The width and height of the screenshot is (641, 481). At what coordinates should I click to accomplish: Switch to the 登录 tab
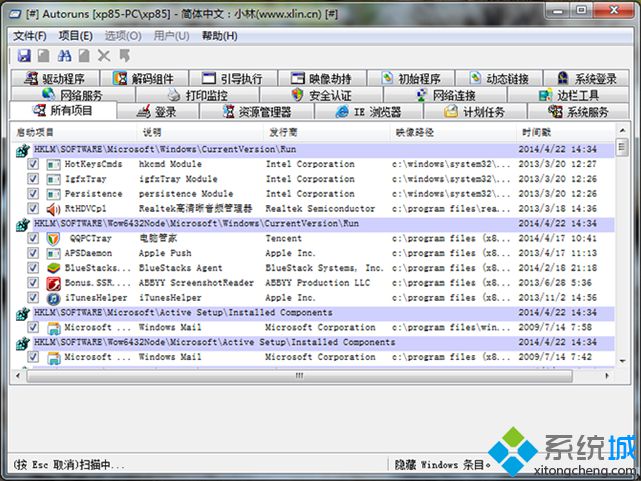click(158, 112)
